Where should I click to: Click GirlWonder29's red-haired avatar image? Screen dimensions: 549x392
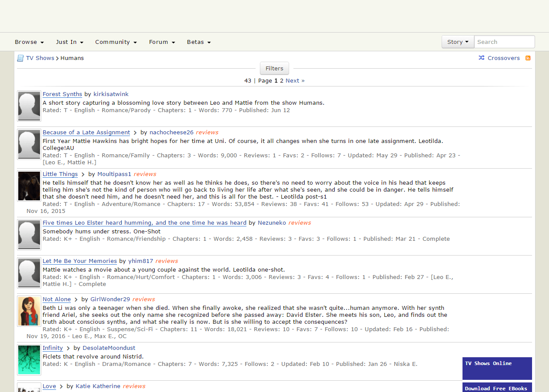pos(29,311)
